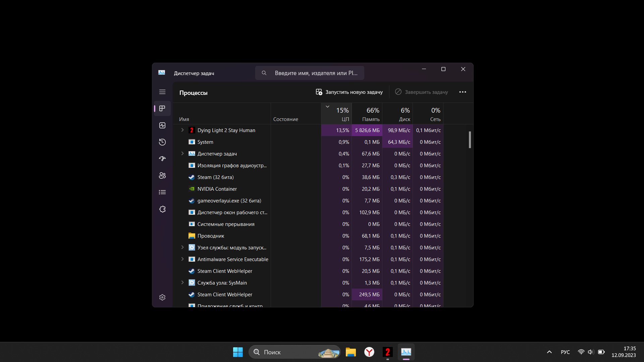Click the Dying Light 2 game icon in process list
644x362 pixels.
[x=192, y=130]
